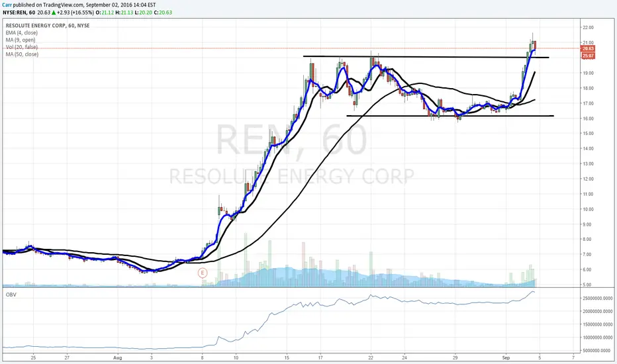The image size is (617, 364).
Task: Click the 'C:20.63' close value in header
Action: (163, 13)
